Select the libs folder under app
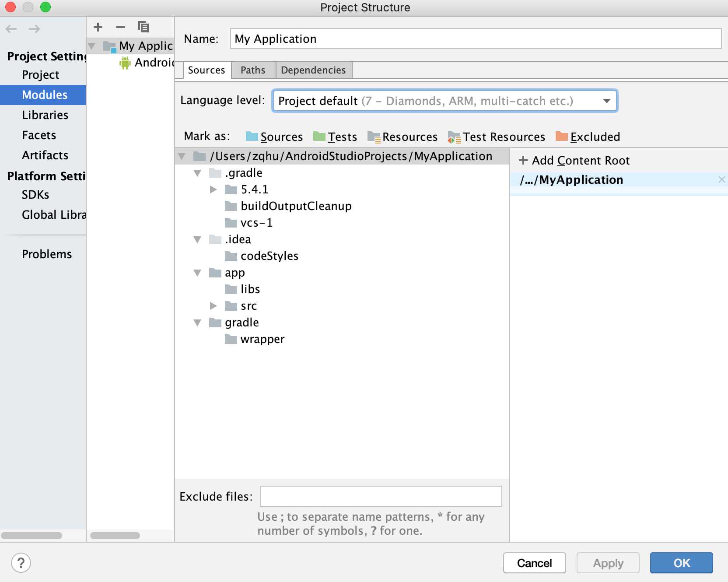728x582 pixels. click(242, 289)
